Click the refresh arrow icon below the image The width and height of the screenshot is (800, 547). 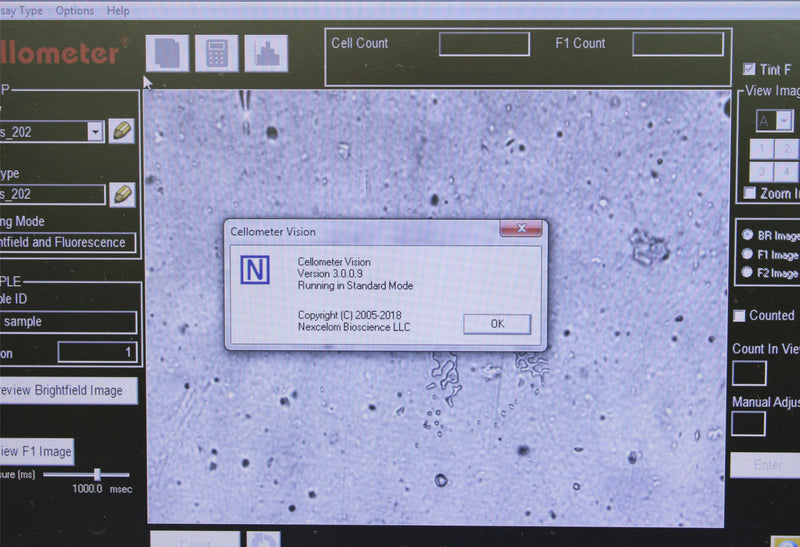click(x=263, y=539)
